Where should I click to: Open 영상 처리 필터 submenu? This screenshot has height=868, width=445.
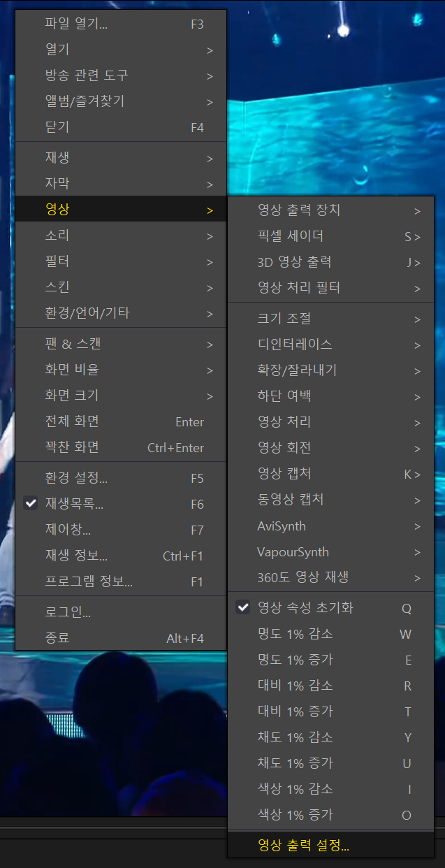330,288
